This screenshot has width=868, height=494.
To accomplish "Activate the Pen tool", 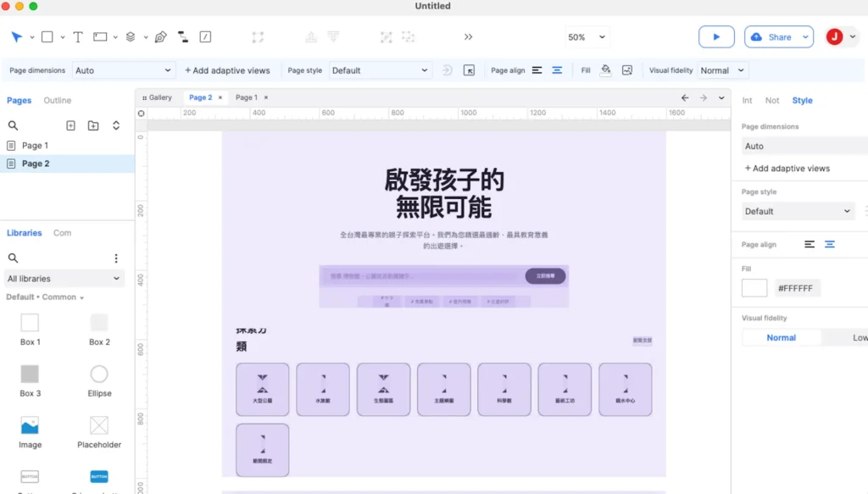I will point(161,36).
